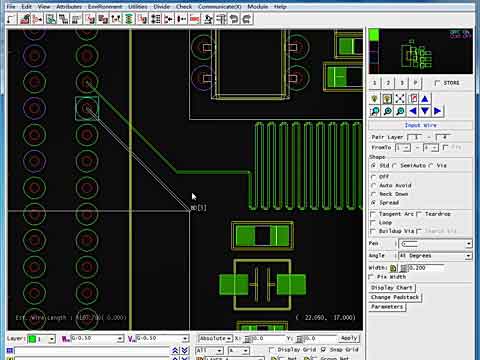Click the double down-chevron icon by the command line

[x=185, y=350]
